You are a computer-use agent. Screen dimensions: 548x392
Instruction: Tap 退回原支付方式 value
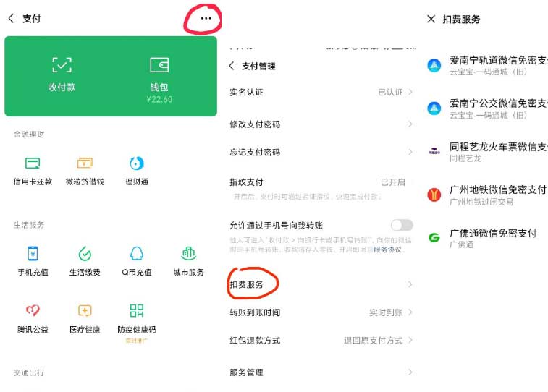(374, 341)
